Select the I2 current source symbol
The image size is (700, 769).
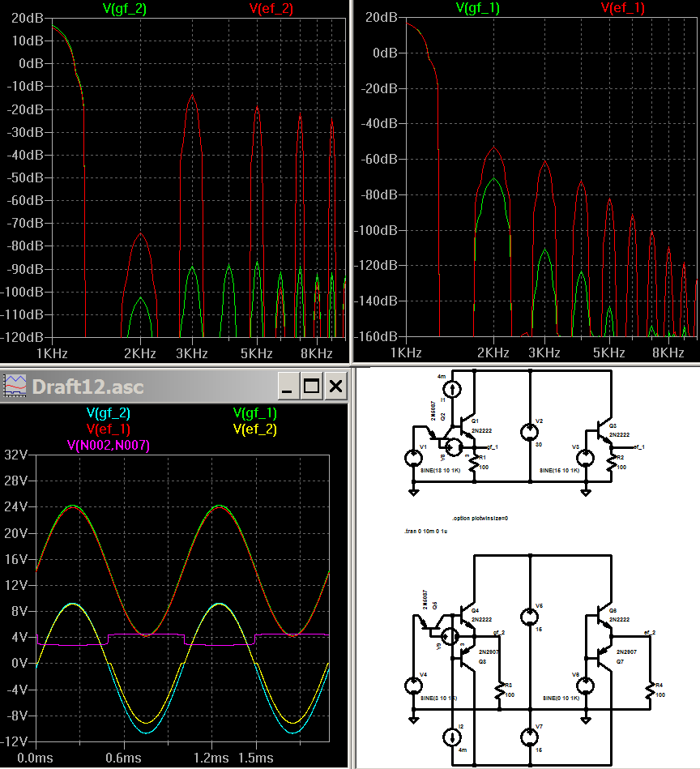coord(451,737)
